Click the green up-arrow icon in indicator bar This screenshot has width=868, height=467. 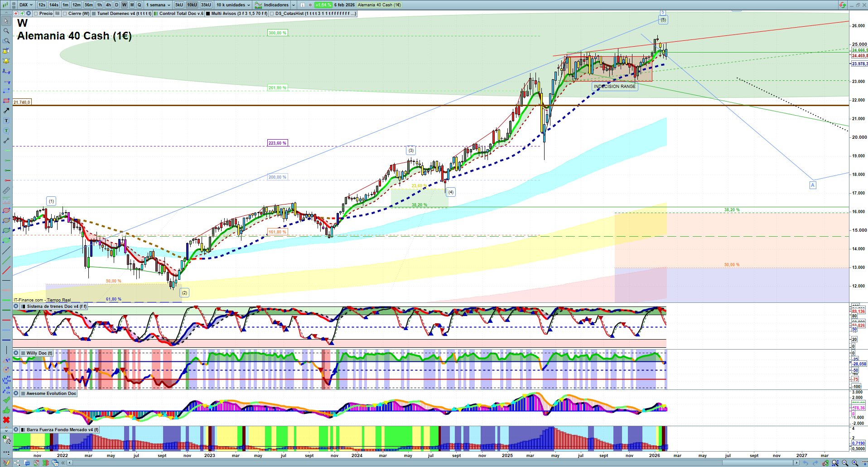[x=22, y=14]
